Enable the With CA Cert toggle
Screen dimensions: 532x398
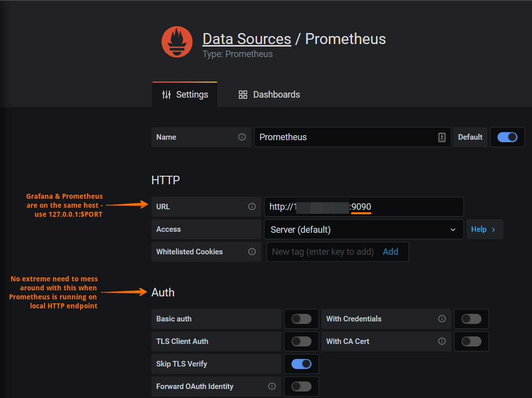(471, 341)
